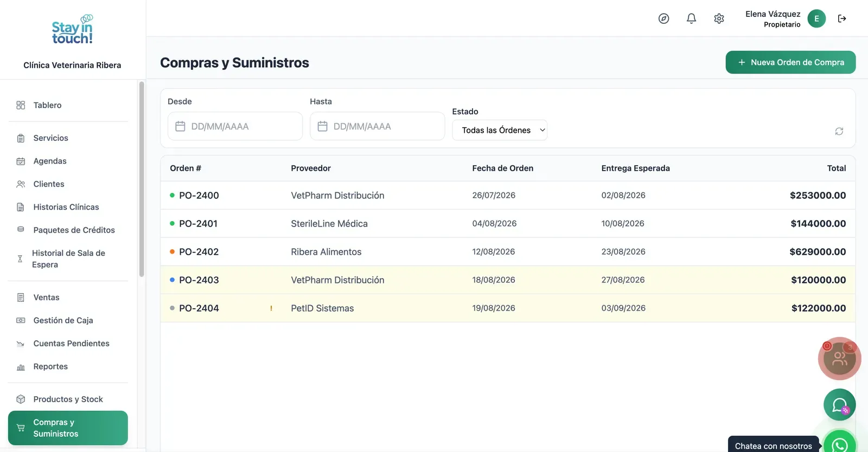Click the Reportes chart icon
The height and width of the screenshot is (452, 868).
tap(21, 367)
